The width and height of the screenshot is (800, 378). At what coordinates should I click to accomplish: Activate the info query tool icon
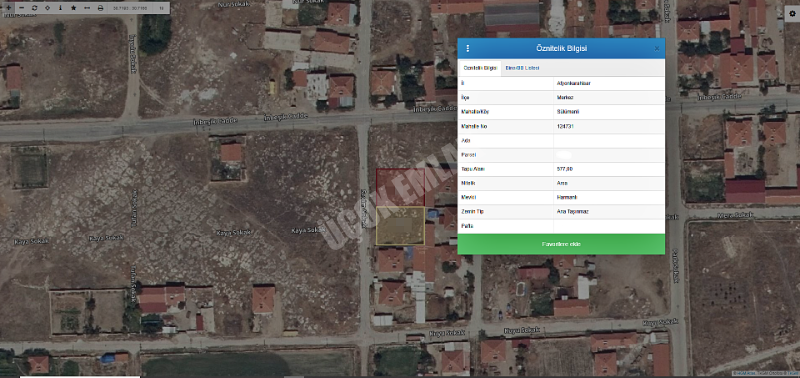point(61,8)
